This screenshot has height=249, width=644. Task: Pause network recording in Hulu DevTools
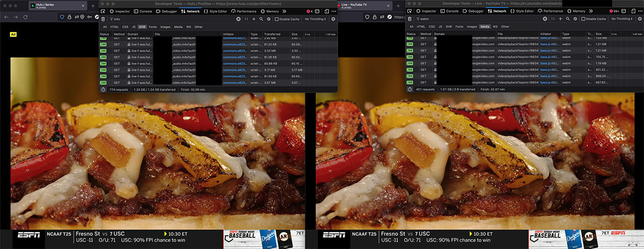[247, 19]
